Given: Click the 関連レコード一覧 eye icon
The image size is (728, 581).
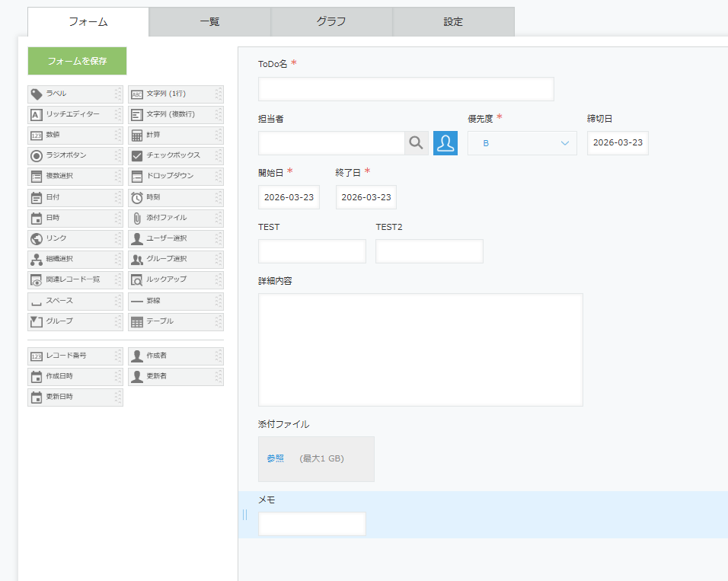Looking at the screenshot, I should point(36,280).
